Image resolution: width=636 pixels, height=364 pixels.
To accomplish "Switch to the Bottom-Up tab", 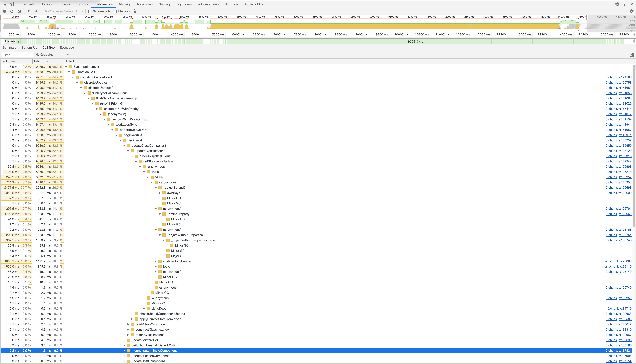I will pyautogui.click(x=29, y=47).
